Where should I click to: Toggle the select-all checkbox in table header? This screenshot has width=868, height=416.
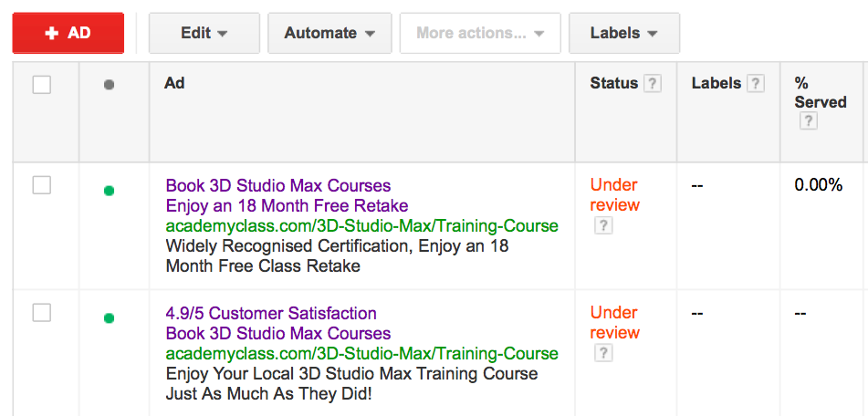42,85
